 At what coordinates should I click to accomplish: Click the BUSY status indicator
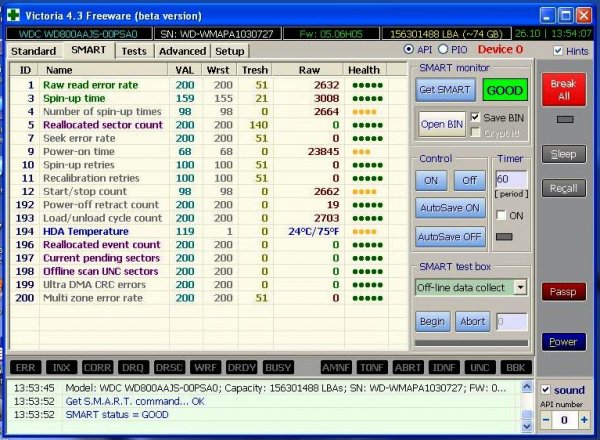coord(278,368)
